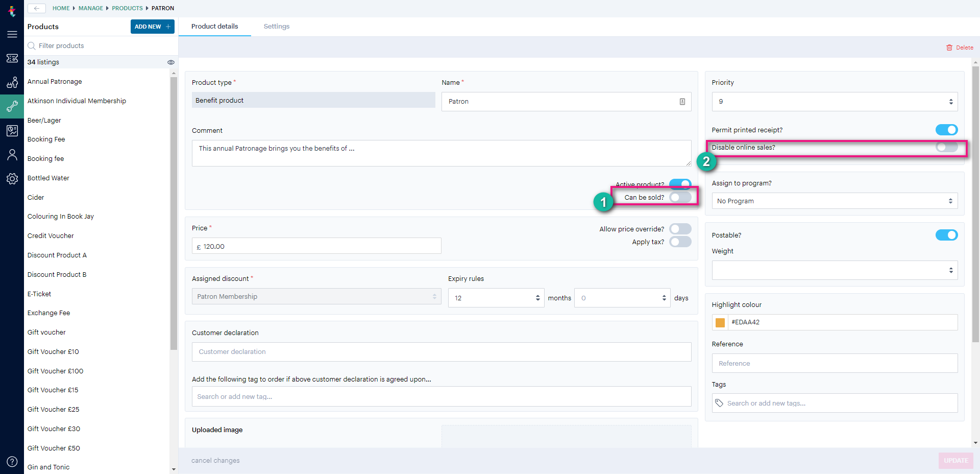Select Credit Voucher product
This screenshot has width=980, height=474.
pyautogui.click(x=51, y=236)
